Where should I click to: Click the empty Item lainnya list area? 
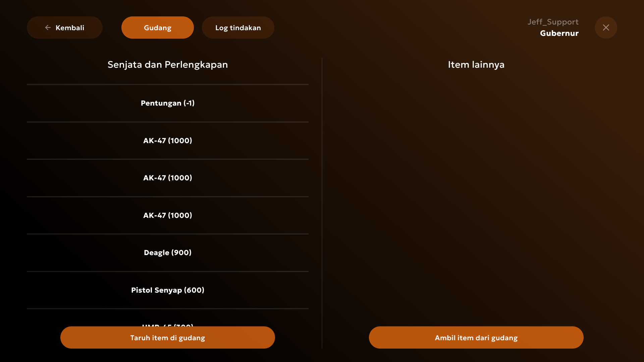pos(476,194)
